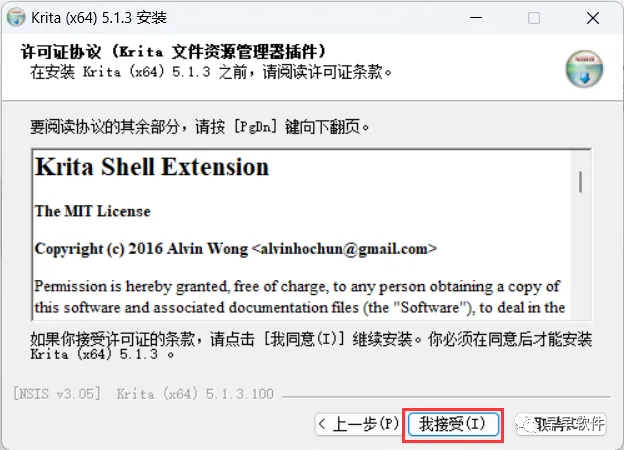Click the Krita icon in the title bar
The image size is (624, 450).
click(16, 18)
